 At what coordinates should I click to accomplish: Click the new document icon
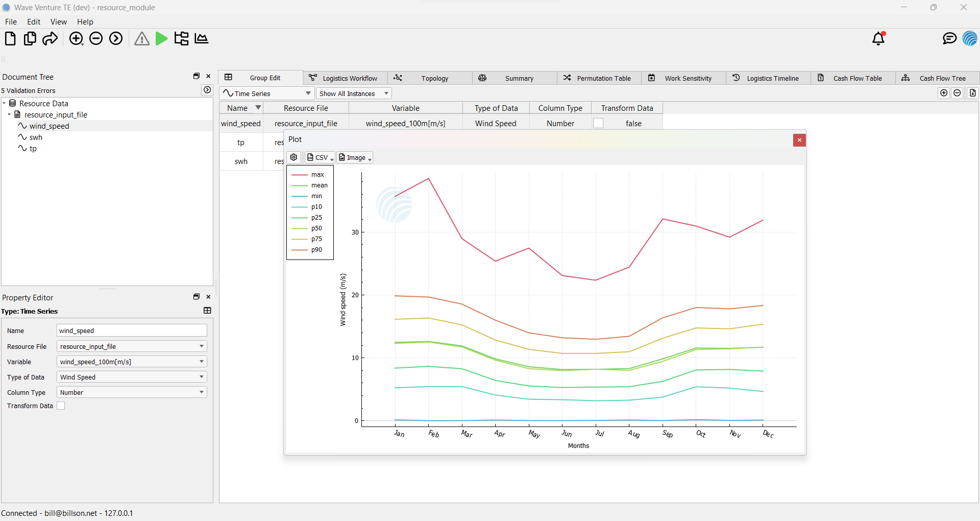click(10, 39)
